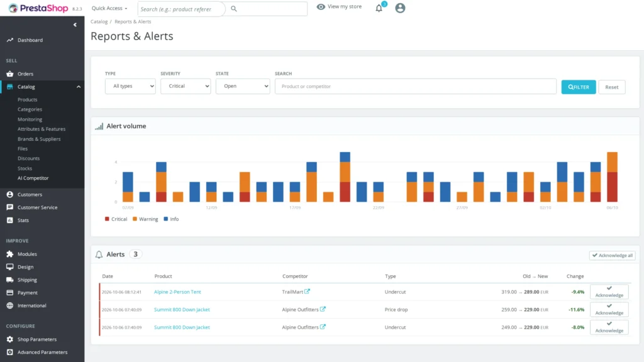Viewport: 644px width, 362px height.
Task: Click the Product or competitor search field
Action: 416,87
